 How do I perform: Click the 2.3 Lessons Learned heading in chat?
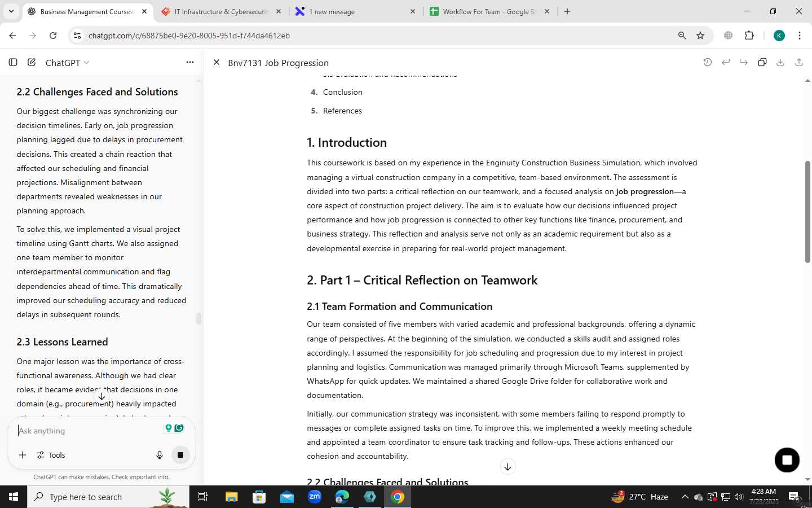pos(62,342)
